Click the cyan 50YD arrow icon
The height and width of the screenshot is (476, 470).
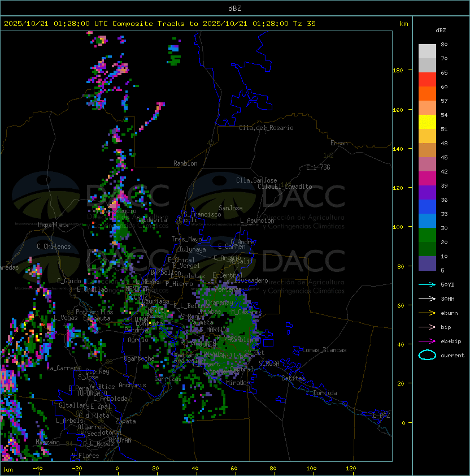pos(427,285)
